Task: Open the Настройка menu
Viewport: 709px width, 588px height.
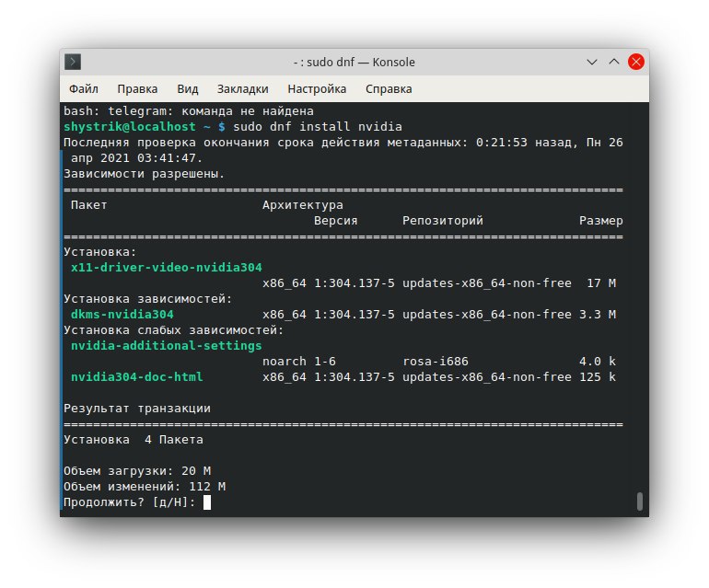Action: pos(317,89)
